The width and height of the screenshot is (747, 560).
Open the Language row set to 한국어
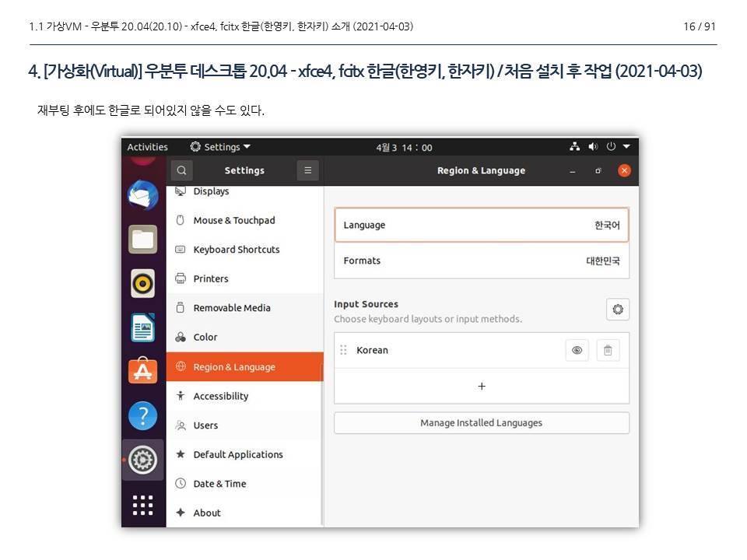(x=482, y=225)
